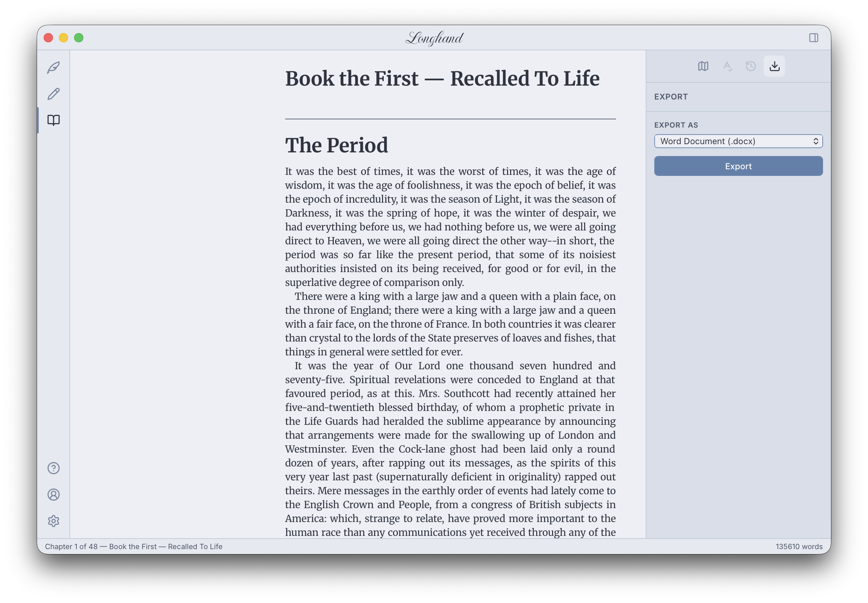Toggle the right sidebar panel visibility
The height and width of the screenshot is (603, 868).
(x=813, y=38)
